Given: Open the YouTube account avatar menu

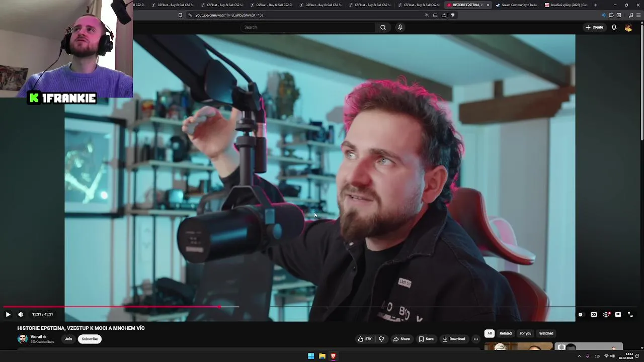Looking at the screenshot, I should [628, 28].
